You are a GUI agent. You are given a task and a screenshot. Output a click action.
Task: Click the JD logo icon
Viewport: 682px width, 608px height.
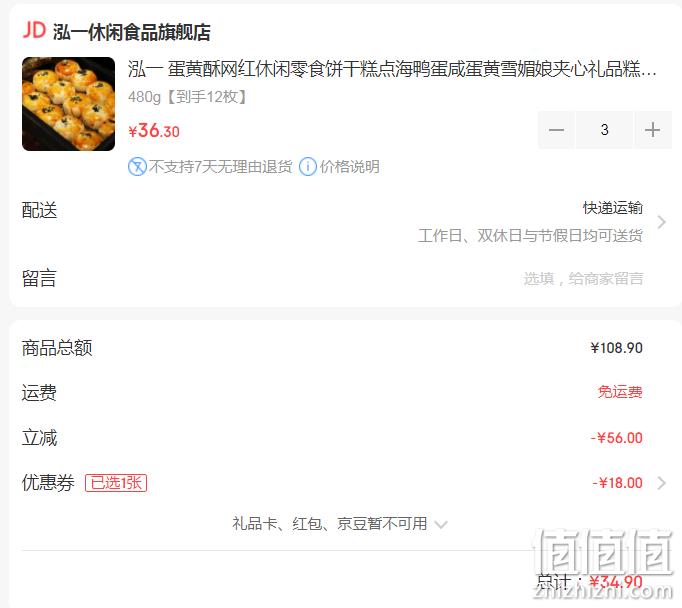coord(34,31)
